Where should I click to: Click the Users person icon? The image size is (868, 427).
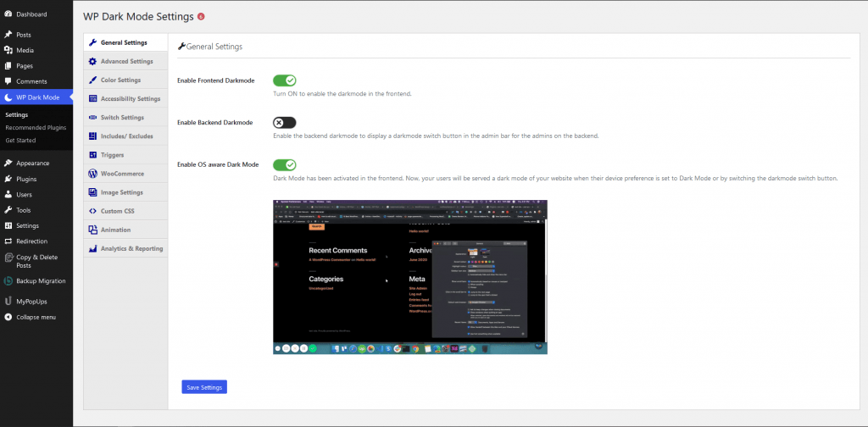(8, 195)
